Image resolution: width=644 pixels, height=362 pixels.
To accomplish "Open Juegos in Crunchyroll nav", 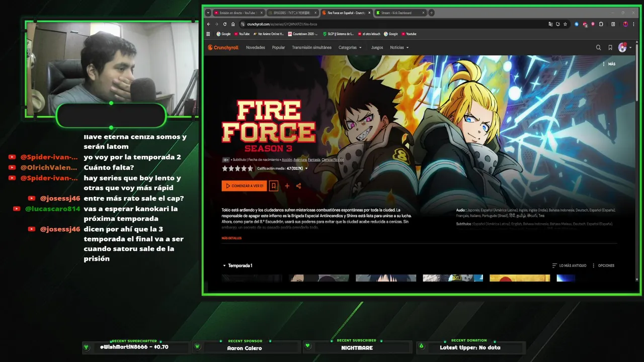I will click(x=377, y=48).
